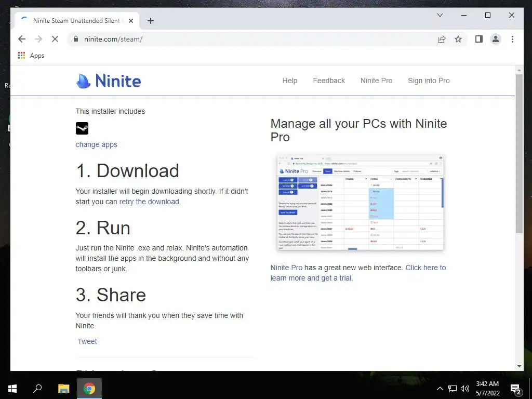Open Chrome three-dot menu
The width and height of the screenshot is (532, 399).
pyautogui.click(x=512, y=39)
